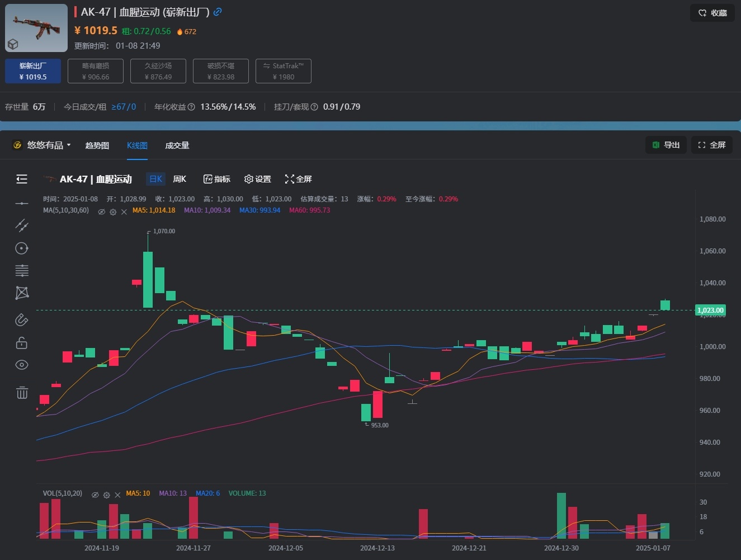Select the horizontal line drawing tool
The image size is (741, 560).
click(22, 203)
